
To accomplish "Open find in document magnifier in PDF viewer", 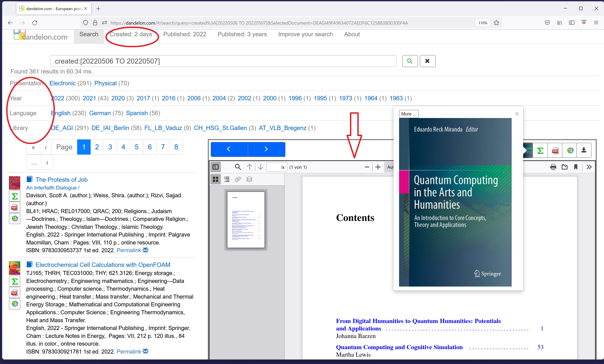I will (238, 167).
